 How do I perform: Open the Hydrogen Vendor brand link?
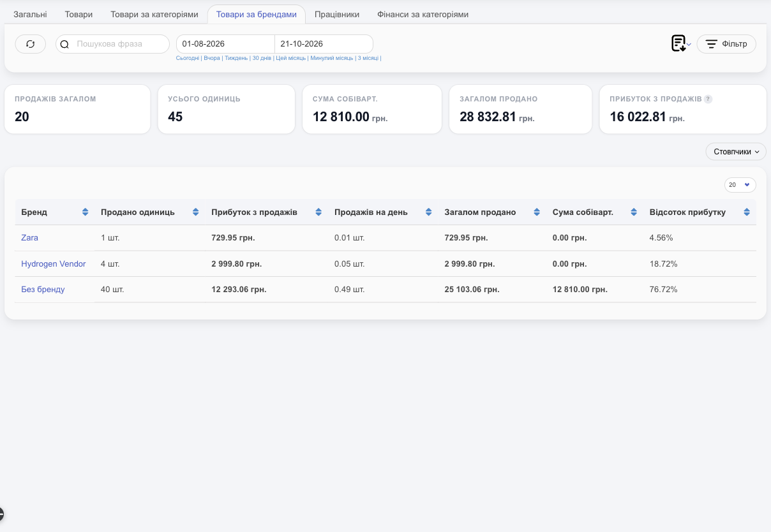54,264
